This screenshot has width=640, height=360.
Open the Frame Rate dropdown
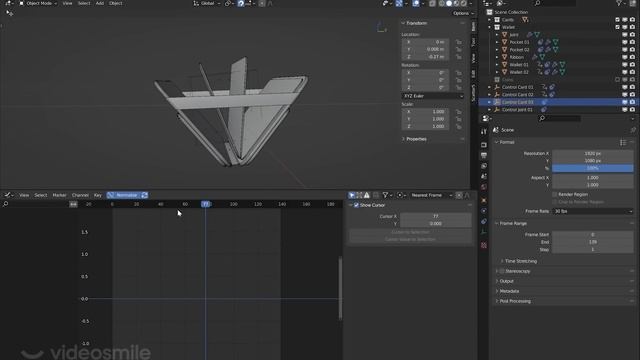pos(593,211)
